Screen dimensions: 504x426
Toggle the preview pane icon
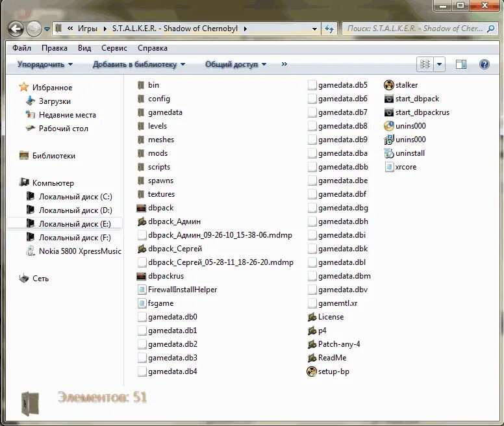click(461, 64)
